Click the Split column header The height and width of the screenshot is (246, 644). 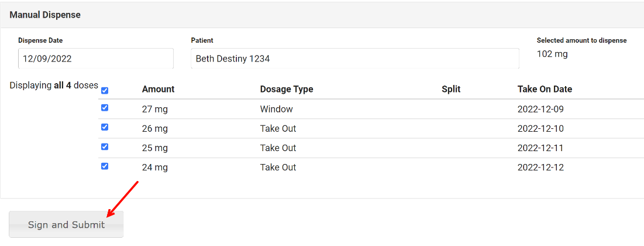(x=451, y=89)
